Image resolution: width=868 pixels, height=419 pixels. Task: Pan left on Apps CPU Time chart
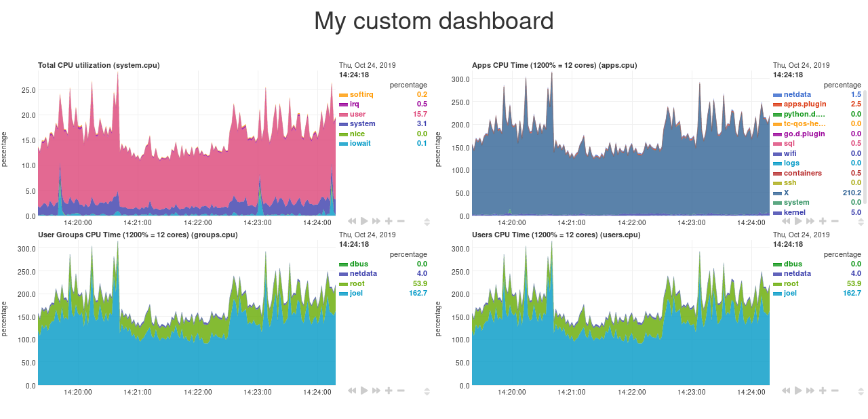tap(786, 221)
